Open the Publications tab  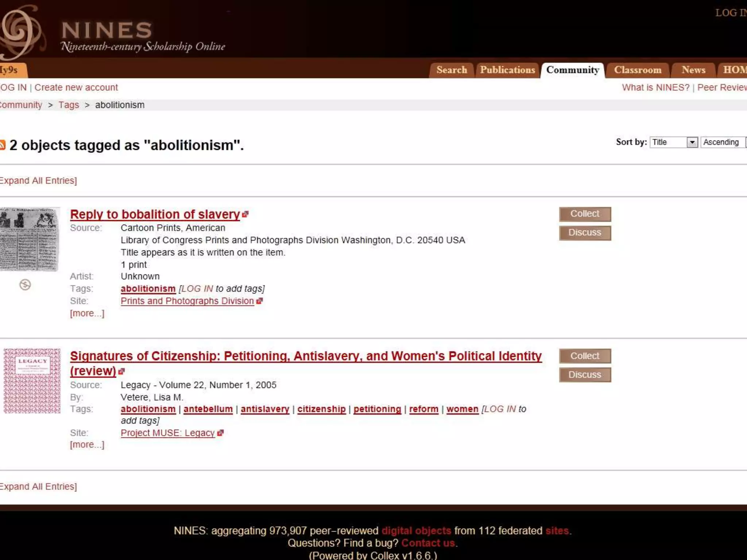507,70
